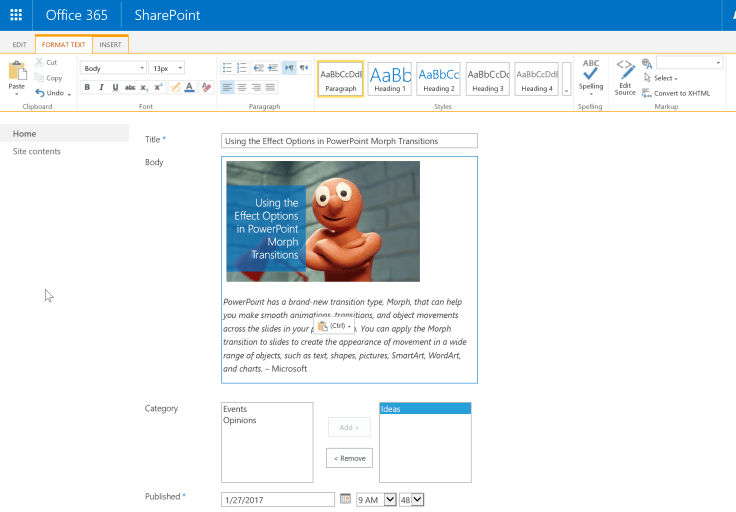Set left-to-right text direction
Screen dimensions: 736x512
(289, 68)
